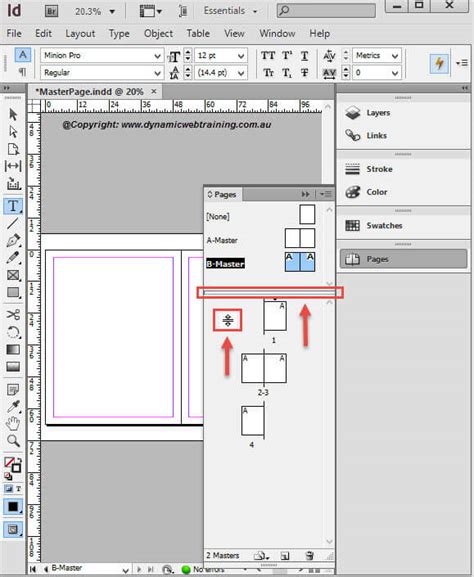Select the Pen tool

pos(13,240)
